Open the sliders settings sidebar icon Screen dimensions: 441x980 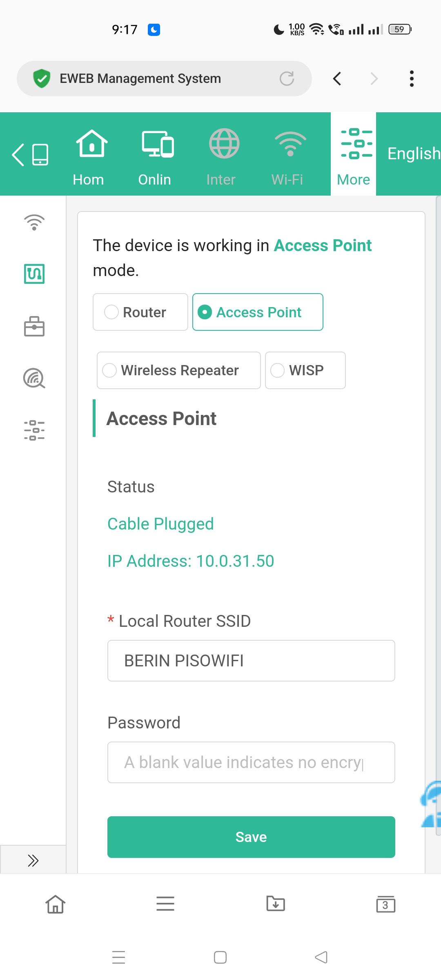click(x=34, y=430)
